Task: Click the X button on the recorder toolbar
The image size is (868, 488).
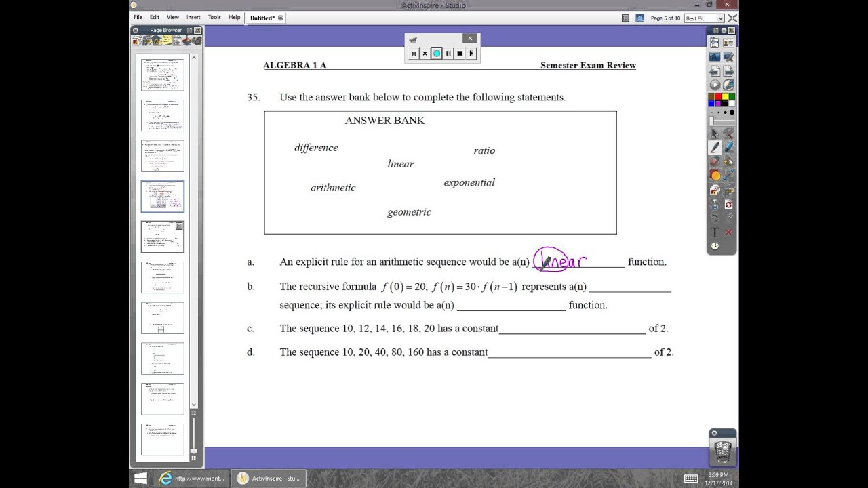Action: point(425,53)
